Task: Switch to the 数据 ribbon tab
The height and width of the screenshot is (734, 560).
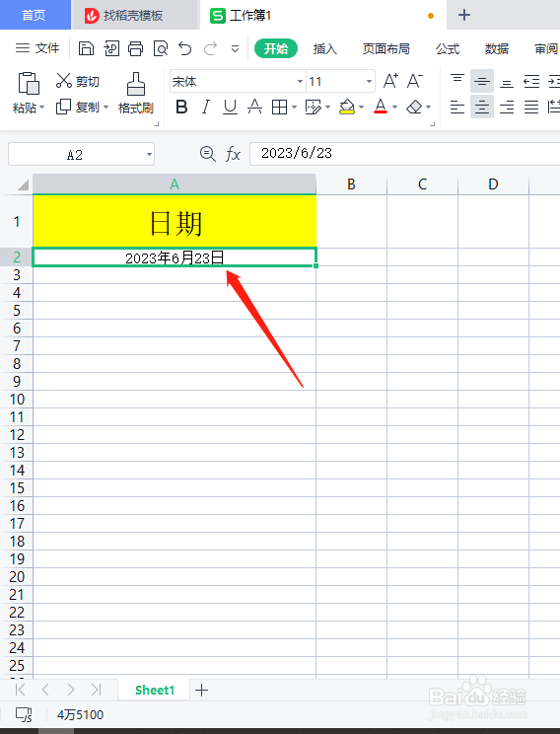Action: pyautogui.click(x=496, y=48)
